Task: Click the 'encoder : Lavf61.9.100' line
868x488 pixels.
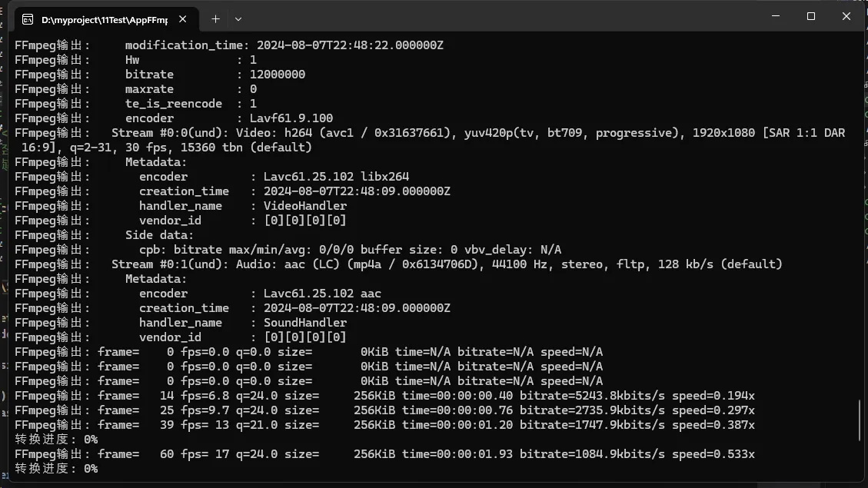Action: (x=229, y=118)
